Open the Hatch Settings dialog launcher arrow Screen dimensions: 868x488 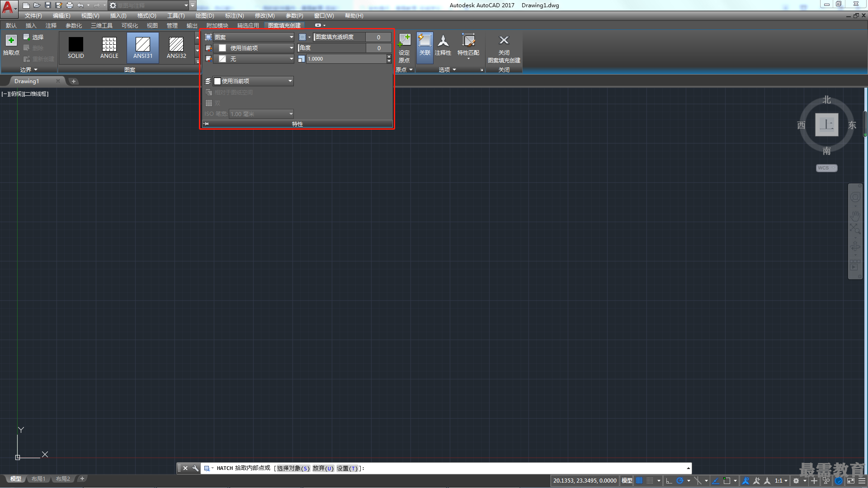pos(482,70)
